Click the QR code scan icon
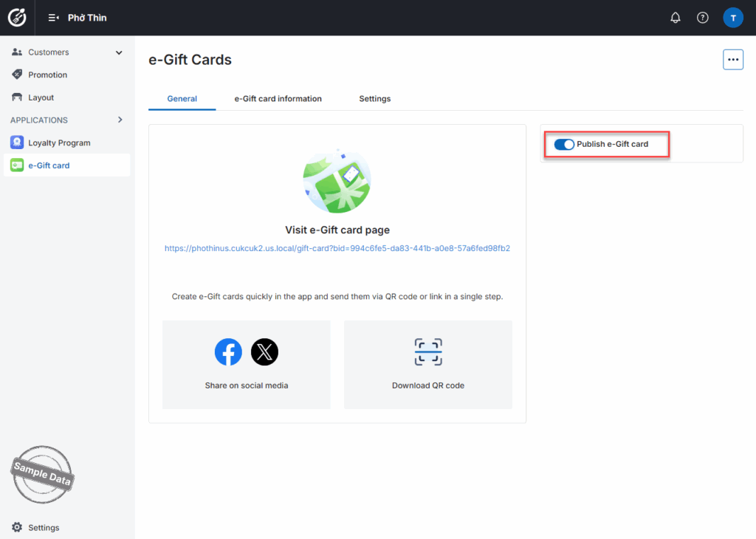Viewport: 756px width, 539px height. click(428, 352)
